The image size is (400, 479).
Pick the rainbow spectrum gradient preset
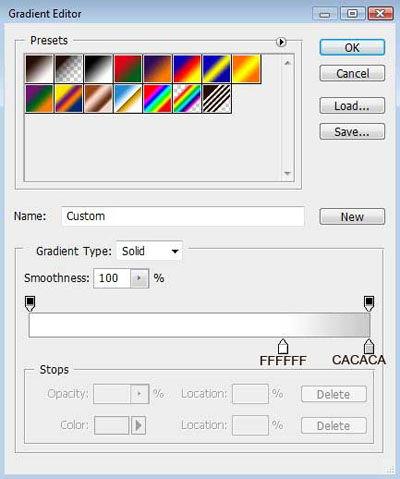157,99
